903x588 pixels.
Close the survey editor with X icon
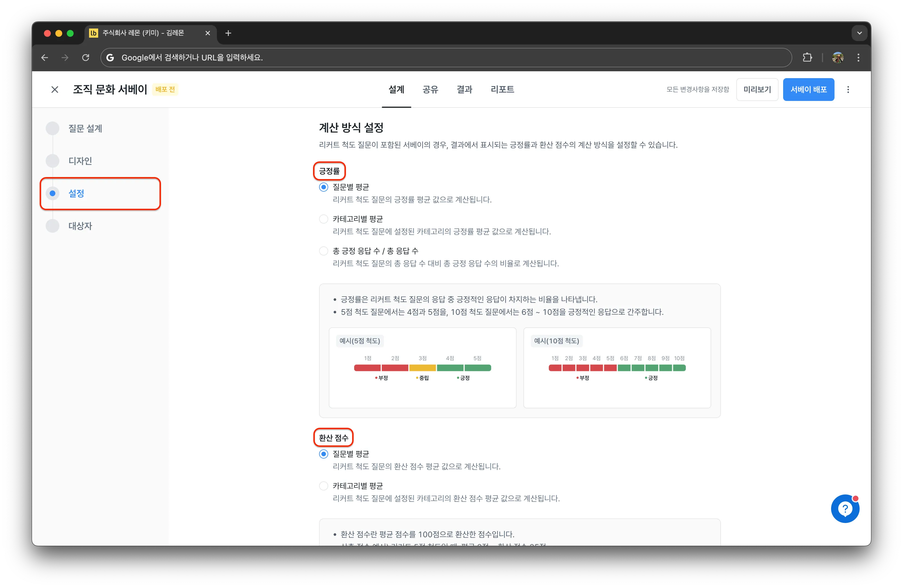coord(55,90)
